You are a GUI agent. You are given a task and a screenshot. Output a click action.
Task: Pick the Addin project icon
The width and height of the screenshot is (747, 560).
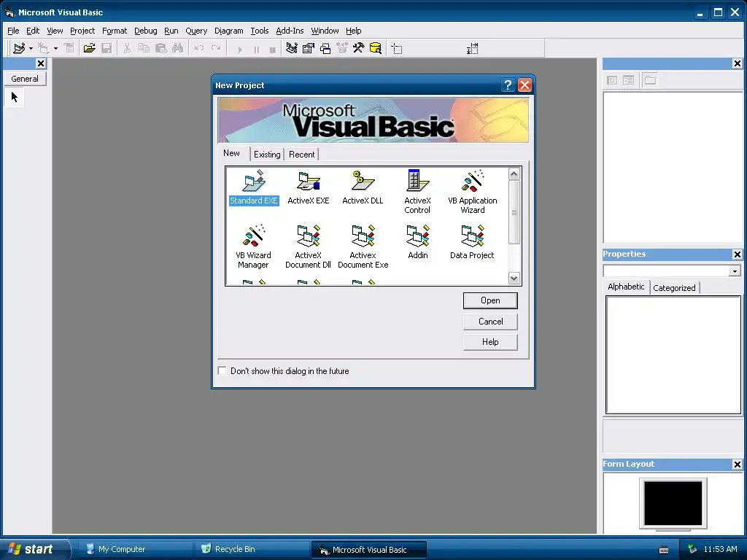point(418,242)
